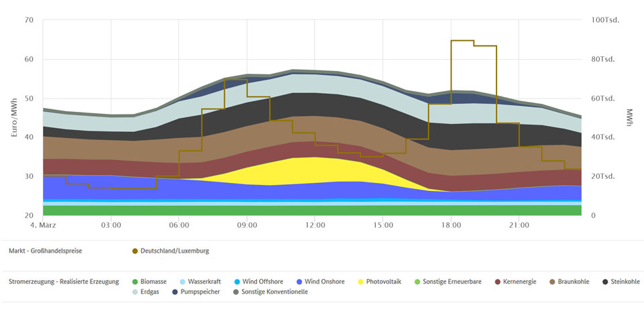The image size is (644, 335).
Task: Click the 80Tsd. right axis label
Action: 603,59
